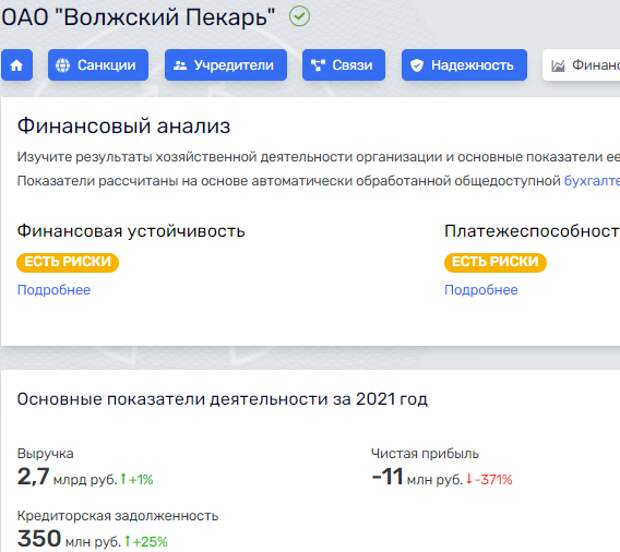Switch to the Связи tab

(x=344, y=65)
